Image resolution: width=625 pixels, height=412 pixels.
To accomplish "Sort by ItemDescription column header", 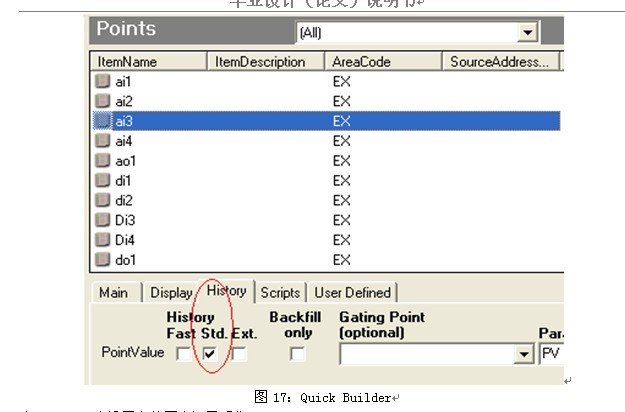I will pos(265,62).
